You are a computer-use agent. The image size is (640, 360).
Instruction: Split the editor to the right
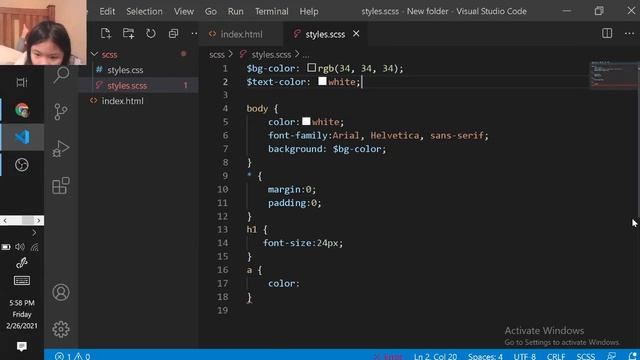[607, 33]
